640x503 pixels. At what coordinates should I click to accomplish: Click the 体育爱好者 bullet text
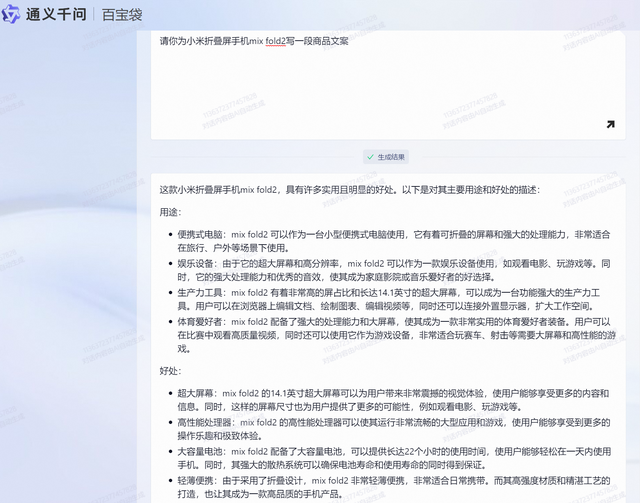click(x=396, y=335)
